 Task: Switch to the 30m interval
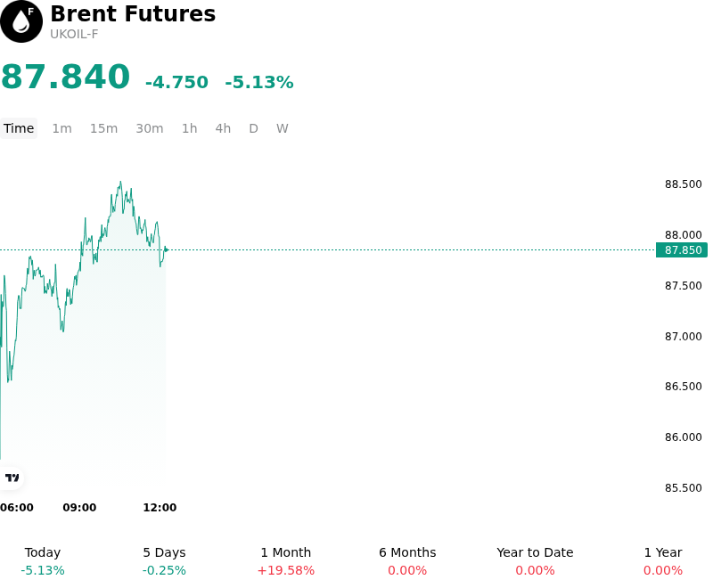click(x=150, y=128)
